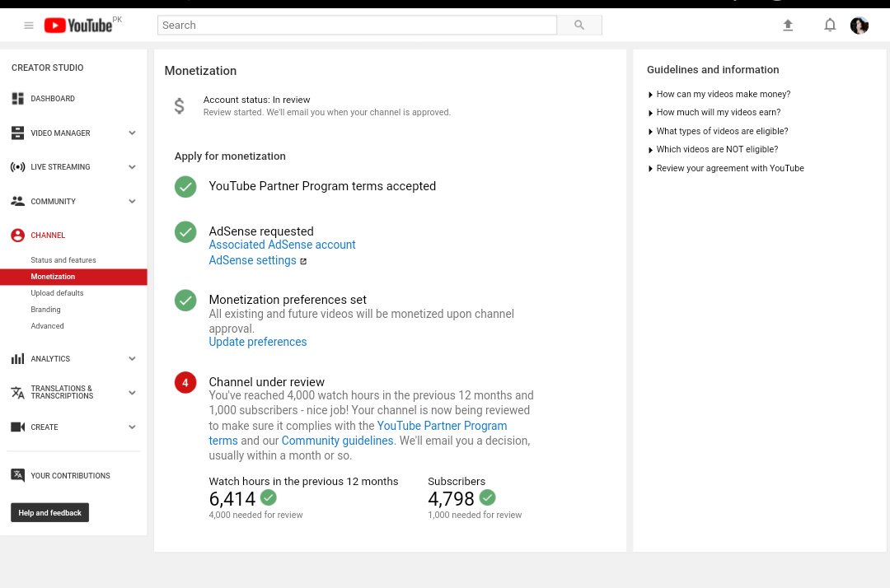Viewport: 890px width, 588px height.
Task: Expand the Live Streaming section chevron
Action: 132,166
